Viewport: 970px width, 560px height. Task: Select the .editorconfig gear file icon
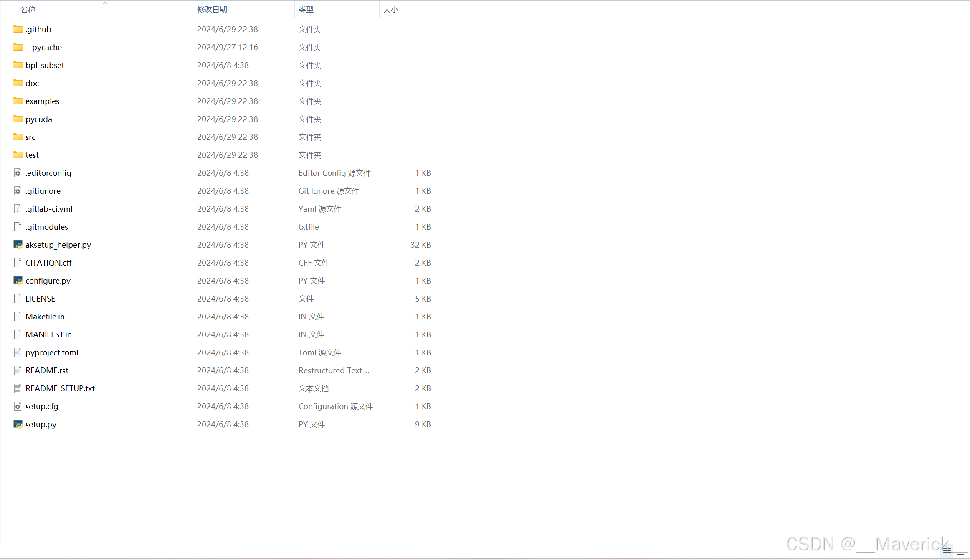(18, 173)
